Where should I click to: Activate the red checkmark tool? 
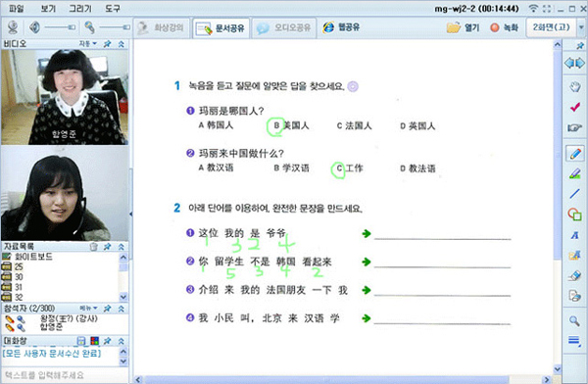(575, 108)
